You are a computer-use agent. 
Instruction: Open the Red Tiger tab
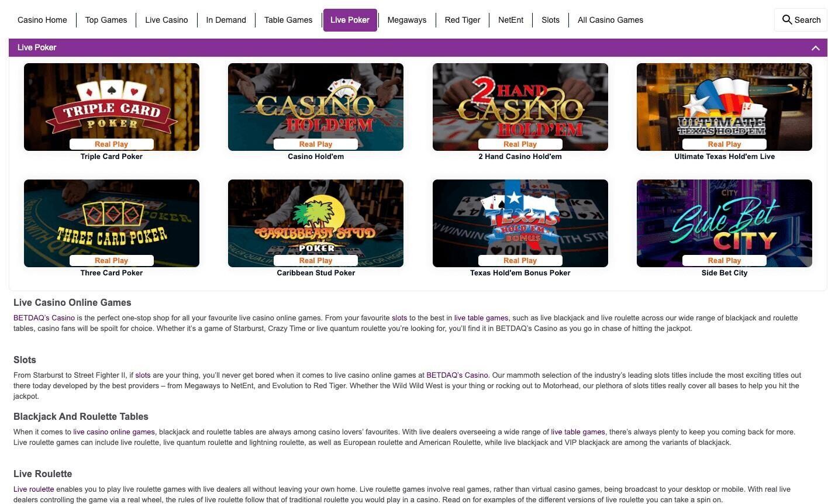click(x=463, y=20)
